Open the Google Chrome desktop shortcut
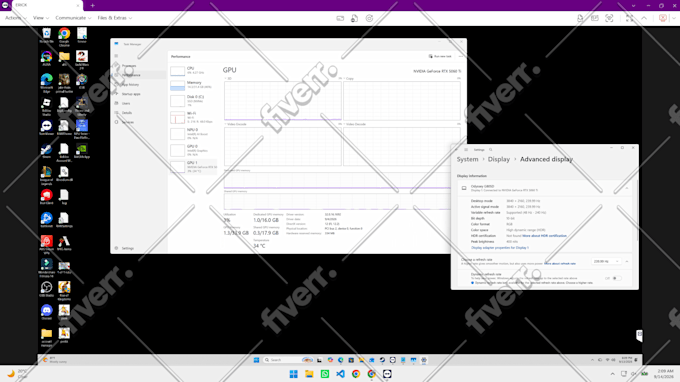Image resolution: width=680 pixels, height=382 pixels. tap(64, 36)
